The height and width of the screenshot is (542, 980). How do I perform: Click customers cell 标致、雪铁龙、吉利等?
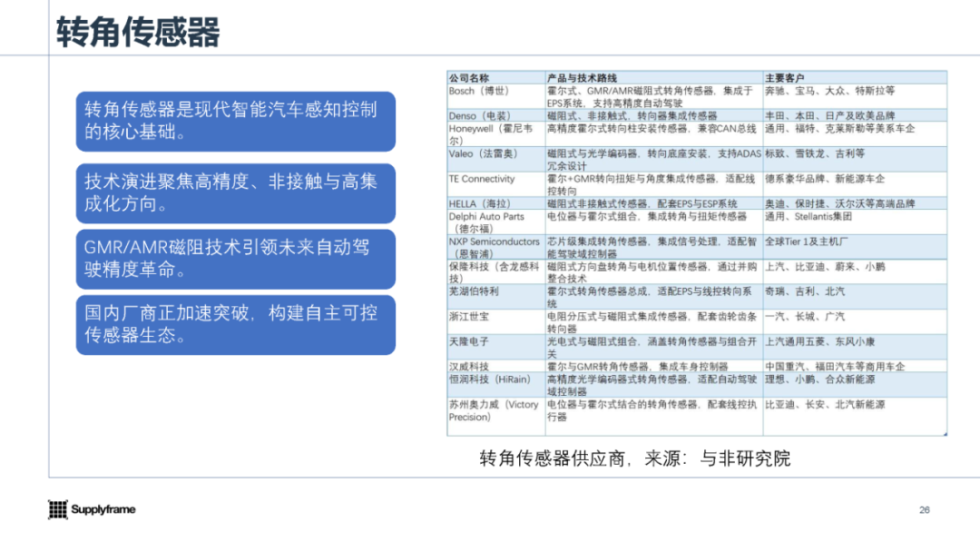[855, 160]
